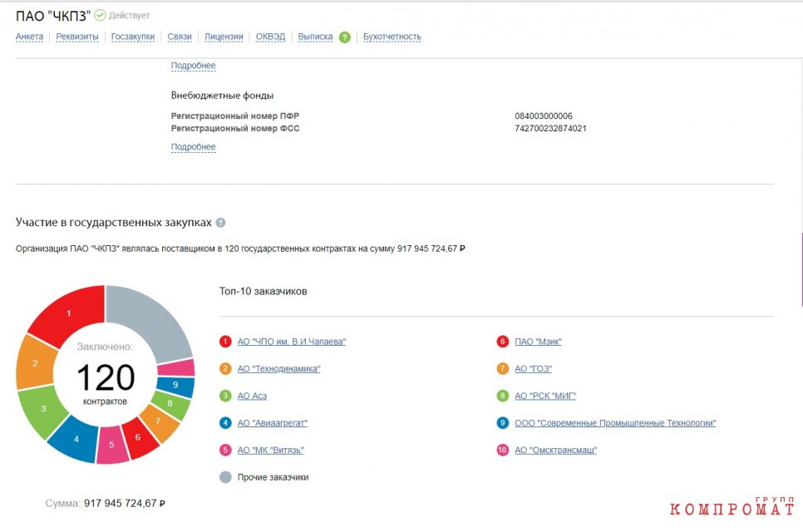Go to the Связи tab

coord(180,37)
